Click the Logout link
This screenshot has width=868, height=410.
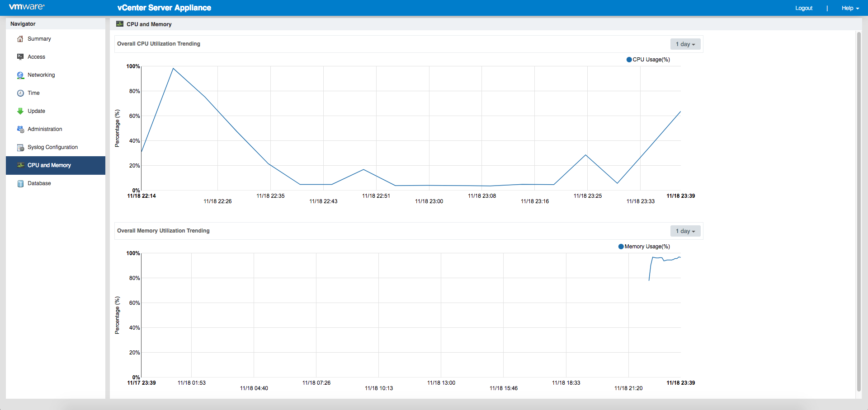pos(804,8)
